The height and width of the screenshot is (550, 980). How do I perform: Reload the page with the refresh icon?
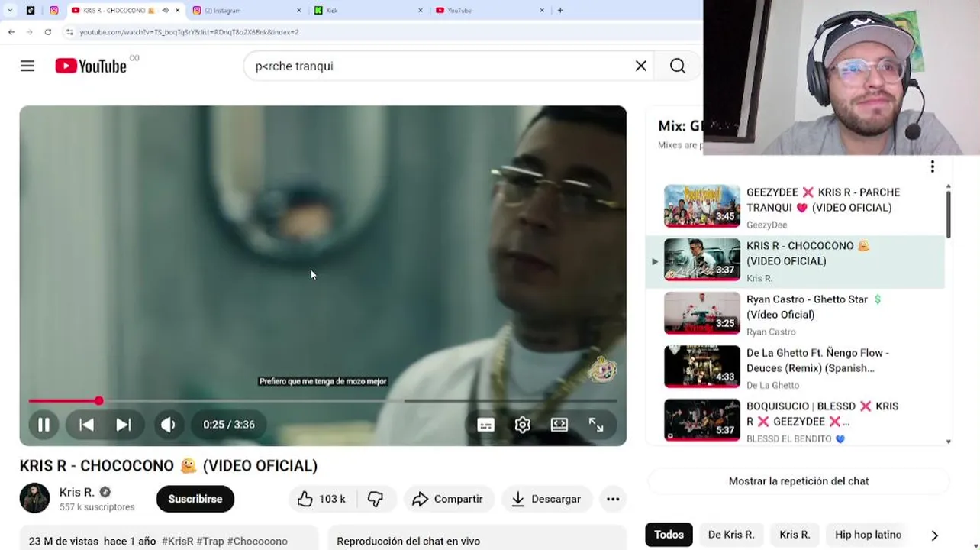(x=48, y=32)
